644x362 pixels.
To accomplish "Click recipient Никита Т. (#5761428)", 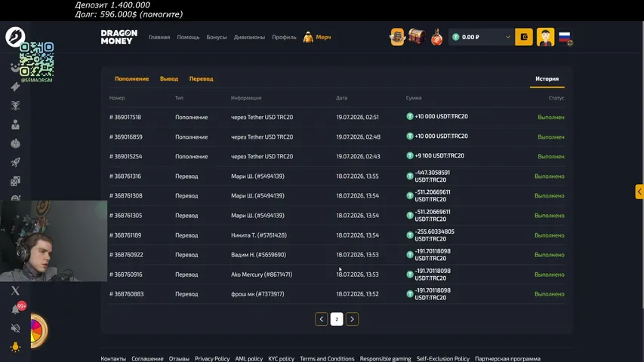I will [x=259, y=235].
